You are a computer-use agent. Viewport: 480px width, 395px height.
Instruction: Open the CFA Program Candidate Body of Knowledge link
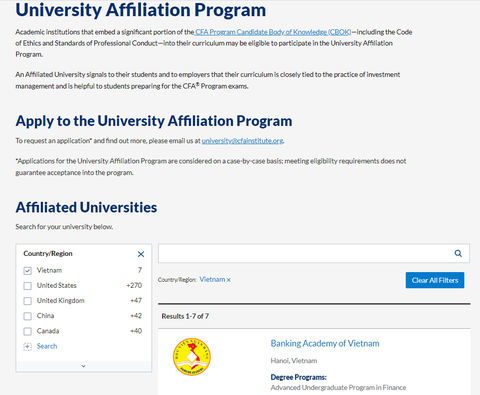point(273,32)
